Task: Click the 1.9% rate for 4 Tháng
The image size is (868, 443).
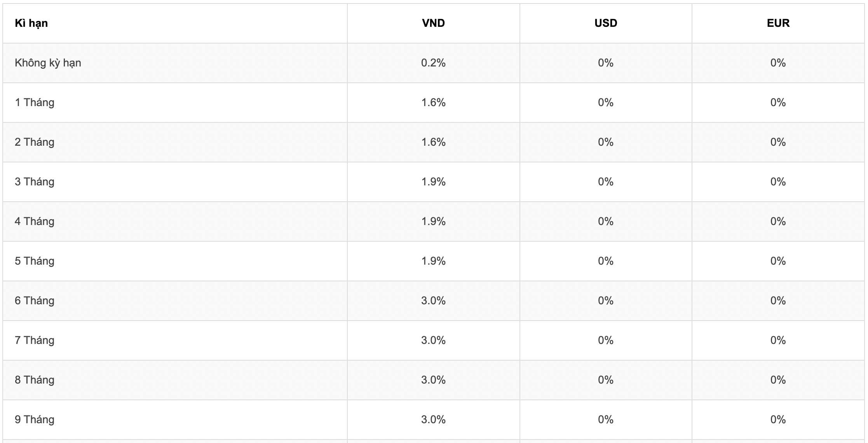Action: 433,221
